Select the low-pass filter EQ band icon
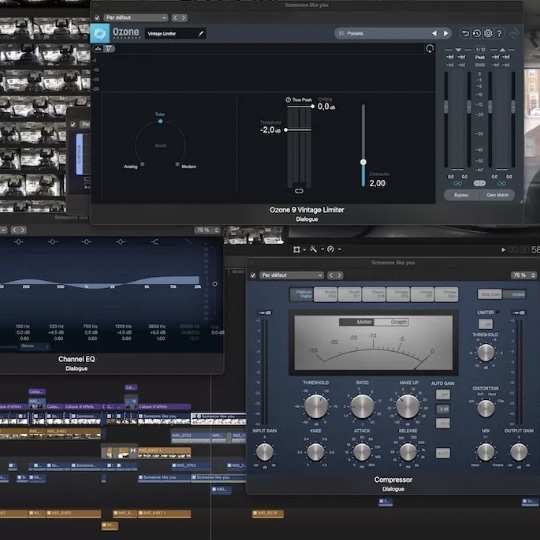Viewport: 540px width, 540px height. [188, 242]
